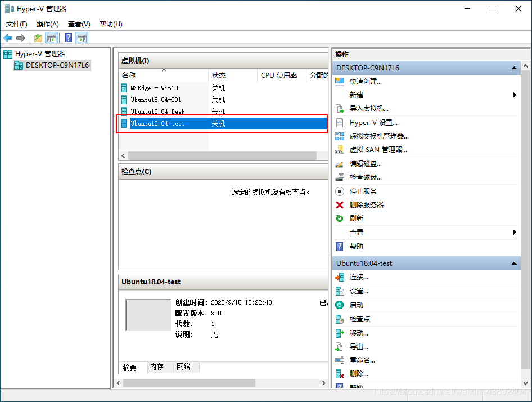Screen dimensions: 532x402
Task: Click actions pane scroll down arrow
Action: [526, 383]
